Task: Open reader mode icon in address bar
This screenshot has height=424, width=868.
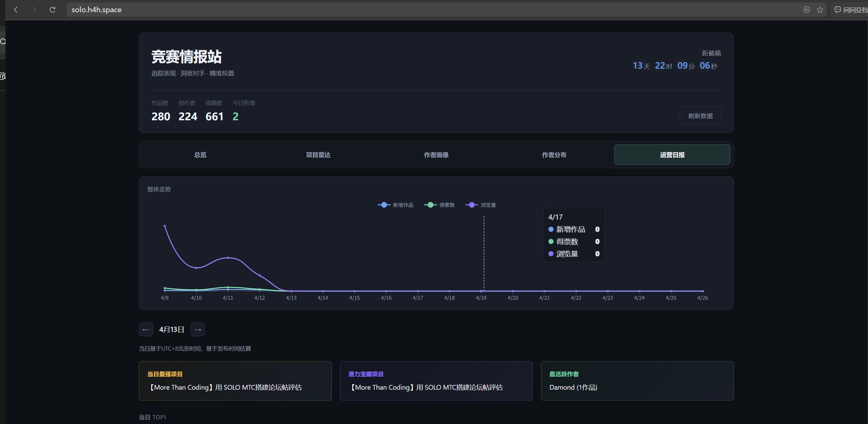Action: (x=807, y=10)
